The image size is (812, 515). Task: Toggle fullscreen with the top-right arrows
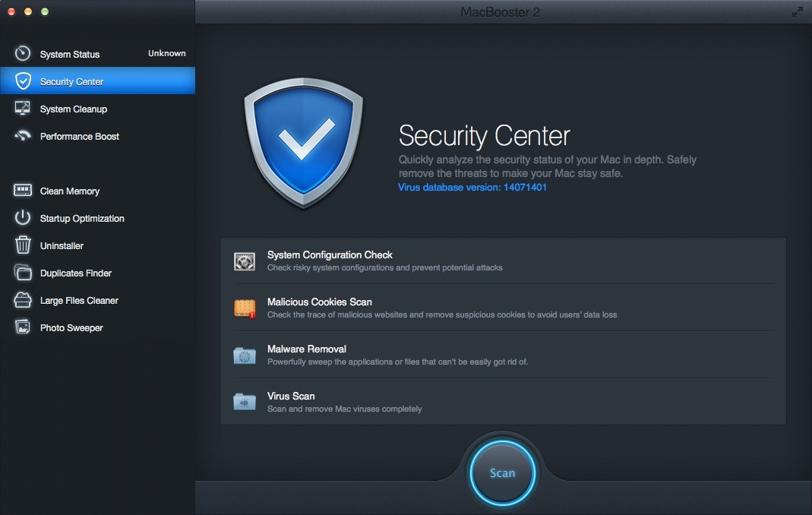[x=797, y=12]
